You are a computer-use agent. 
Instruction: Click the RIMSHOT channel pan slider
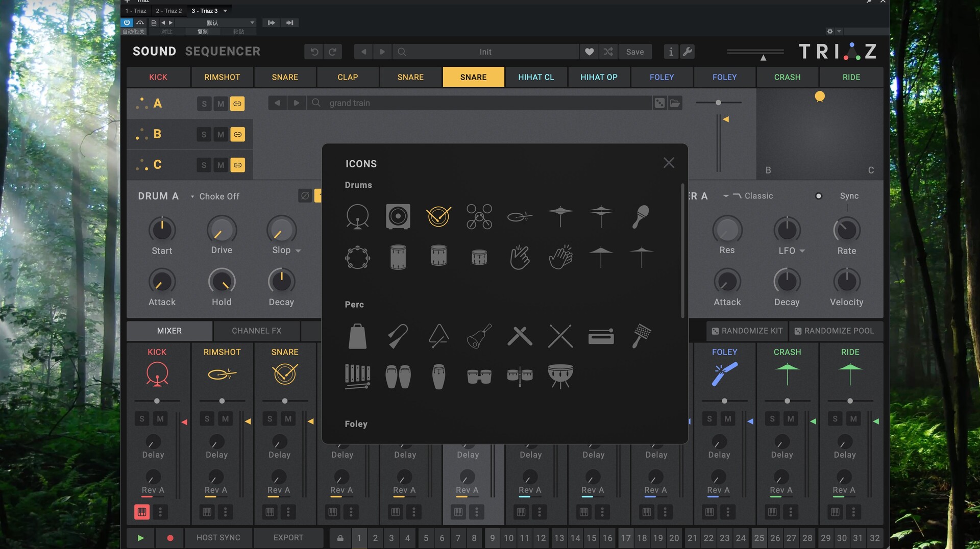(x=222, y=401)
